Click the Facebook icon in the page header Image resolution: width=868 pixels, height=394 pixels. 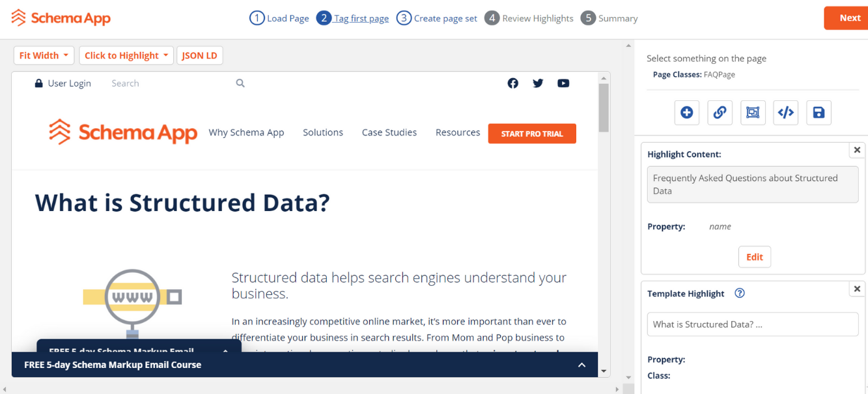(x=512, y=83)
